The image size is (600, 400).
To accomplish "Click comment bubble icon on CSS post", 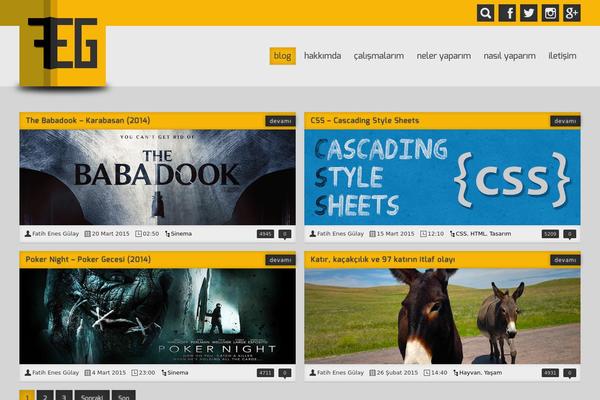I will pyautogui.click(x=570, y=234).
